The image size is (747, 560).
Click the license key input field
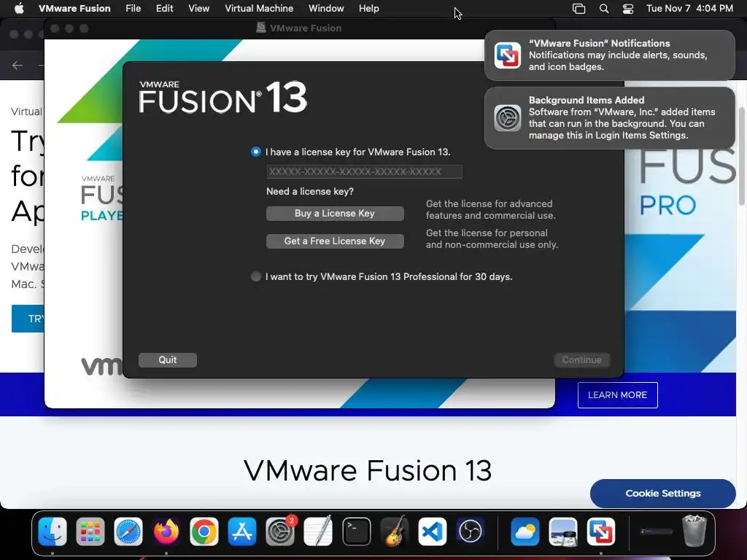[x=365, y=171]
